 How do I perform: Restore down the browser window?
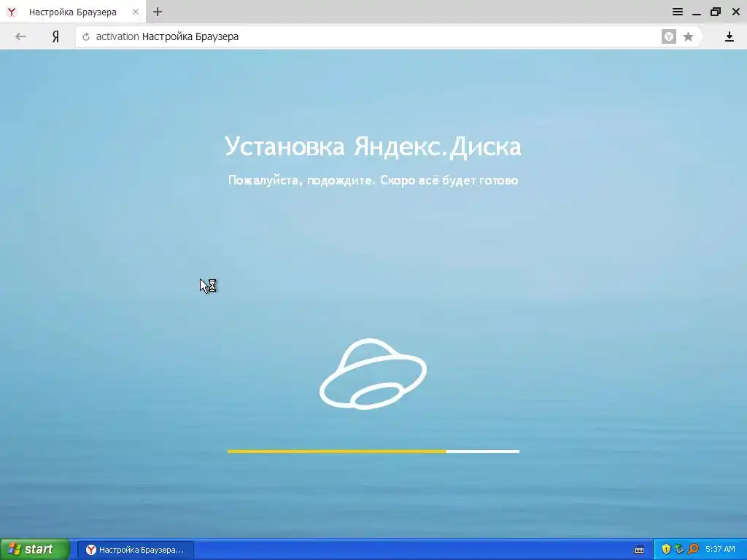716,12
